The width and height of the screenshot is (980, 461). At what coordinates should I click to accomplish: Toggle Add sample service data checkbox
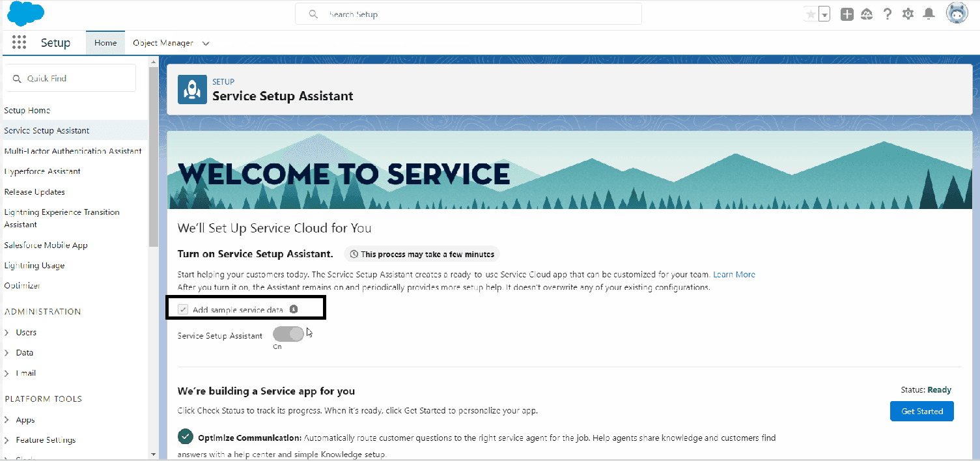(x=184, y=309)
